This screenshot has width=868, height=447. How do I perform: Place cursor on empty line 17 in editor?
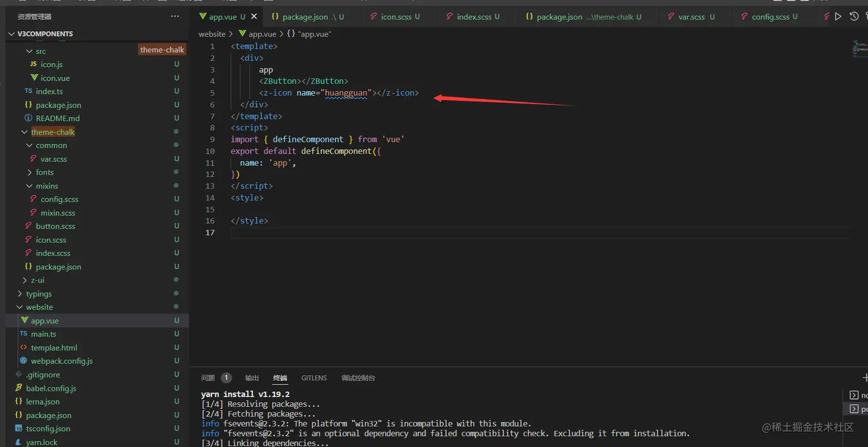pyautogui.click(x=540, y=232)
